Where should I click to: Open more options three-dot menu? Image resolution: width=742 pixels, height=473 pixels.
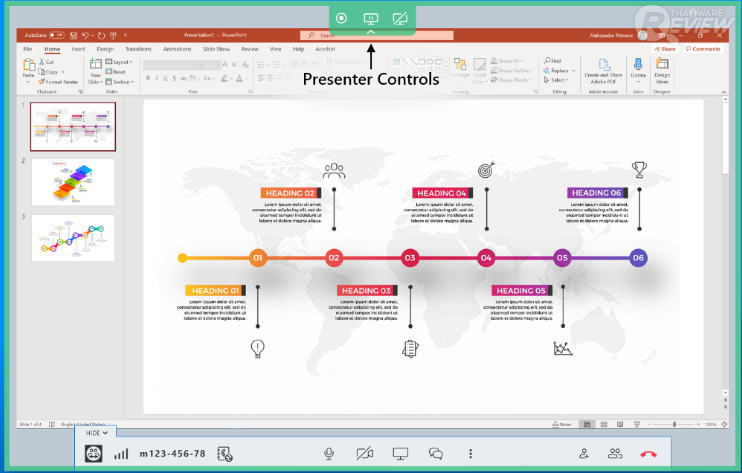(470, 454)
